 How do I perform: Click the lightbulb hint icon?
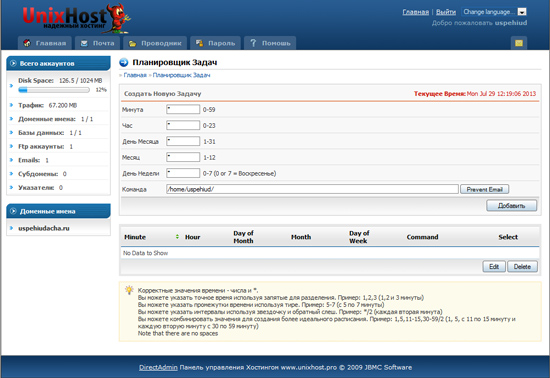pyautogui.click(x=129, y=290)
